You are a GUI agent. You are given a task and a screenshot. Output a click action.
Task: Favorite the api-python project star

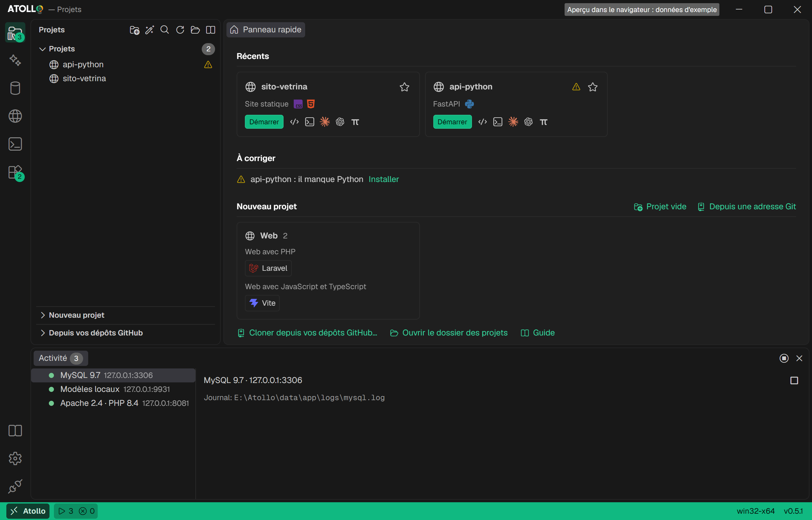coord(593,87)
